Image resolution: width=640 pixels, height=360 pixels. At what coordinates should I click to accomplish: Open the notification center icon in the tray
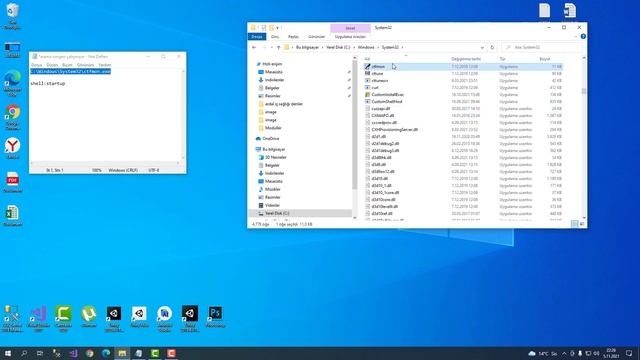(629, 353)
